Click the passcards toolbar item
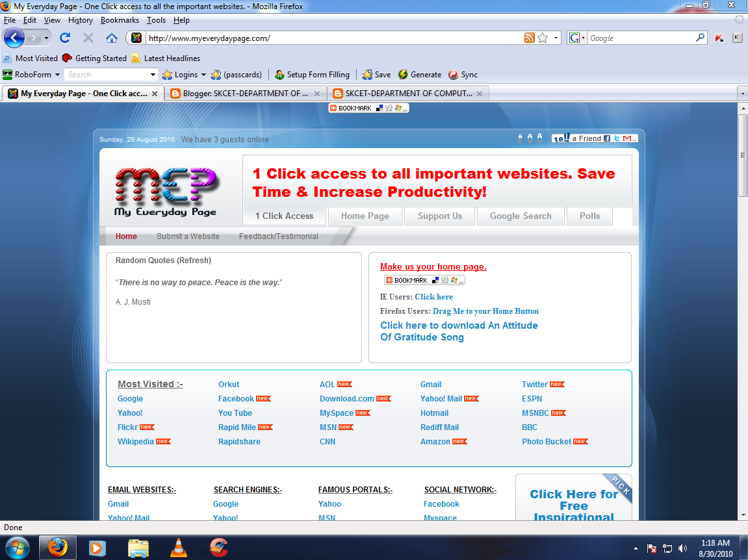This screenshot has height=560, width=748. click(236, 75)
